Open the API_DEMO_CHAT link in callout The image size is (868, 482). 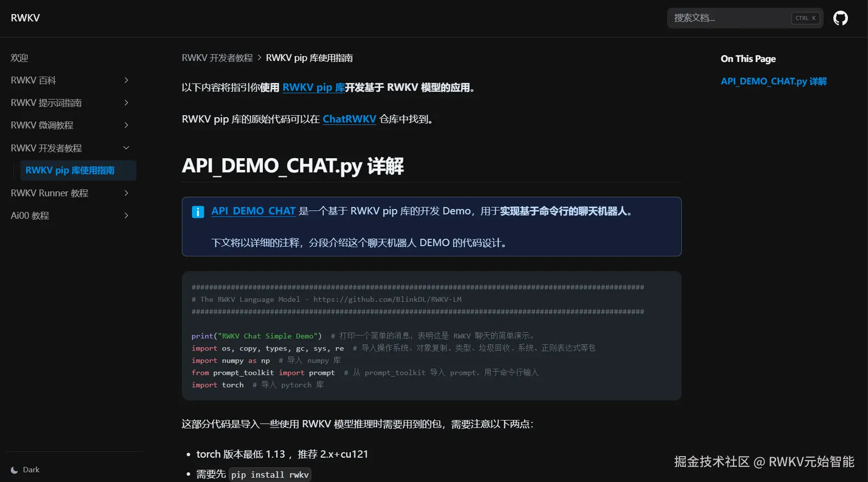(253, 211)
